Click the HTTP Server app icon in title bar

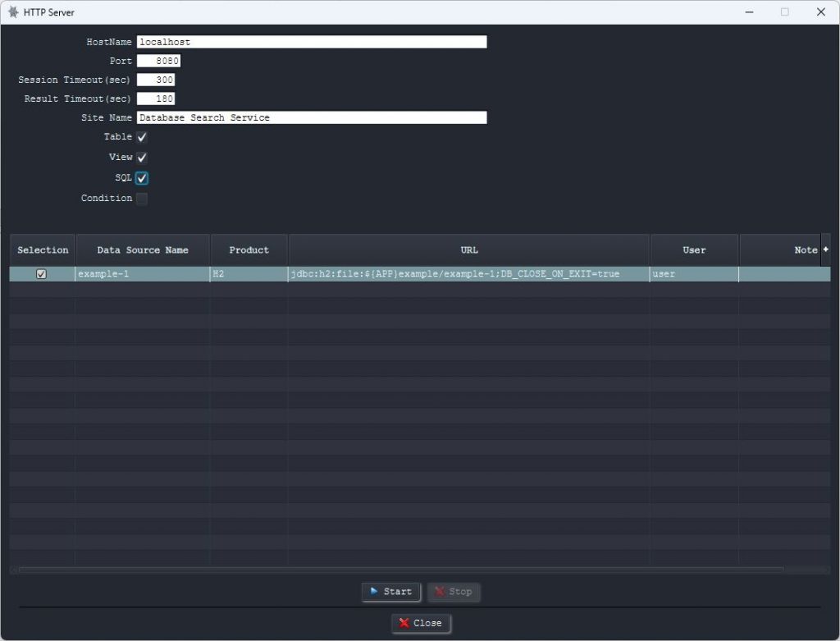tap(13, 12)
